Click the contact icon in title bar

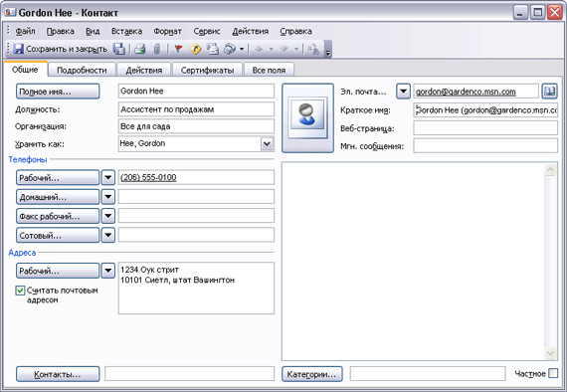pos(10,12)
